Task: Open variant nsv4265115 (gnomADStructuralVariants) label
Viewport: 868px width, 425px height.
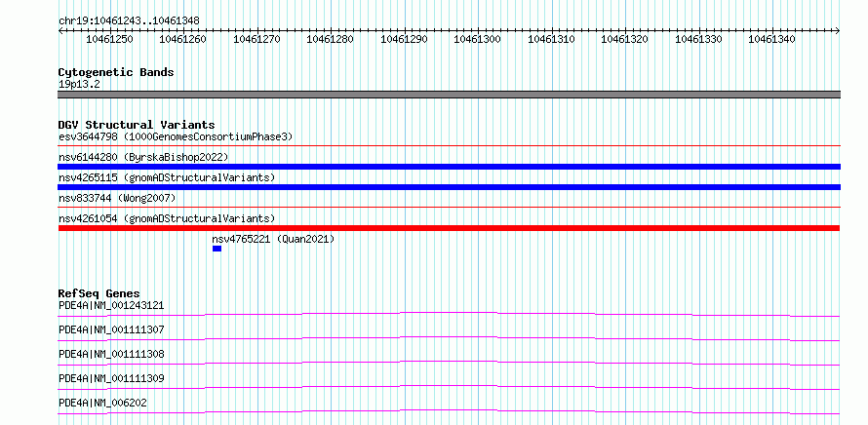Action: (167, 177)
